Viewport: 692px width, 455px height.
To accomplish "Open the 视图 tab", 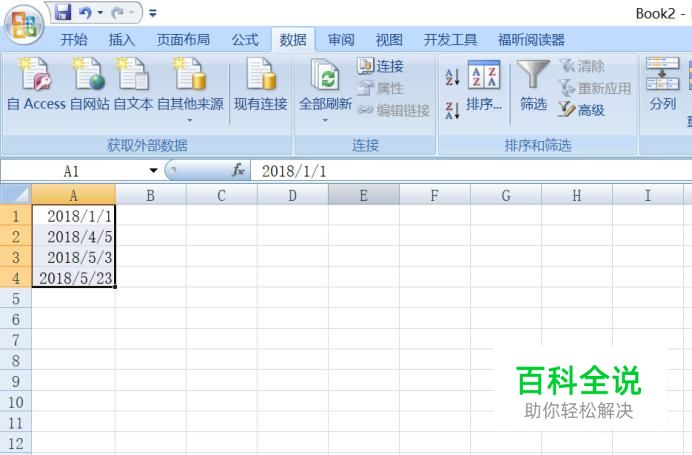I will click(389, 40).
